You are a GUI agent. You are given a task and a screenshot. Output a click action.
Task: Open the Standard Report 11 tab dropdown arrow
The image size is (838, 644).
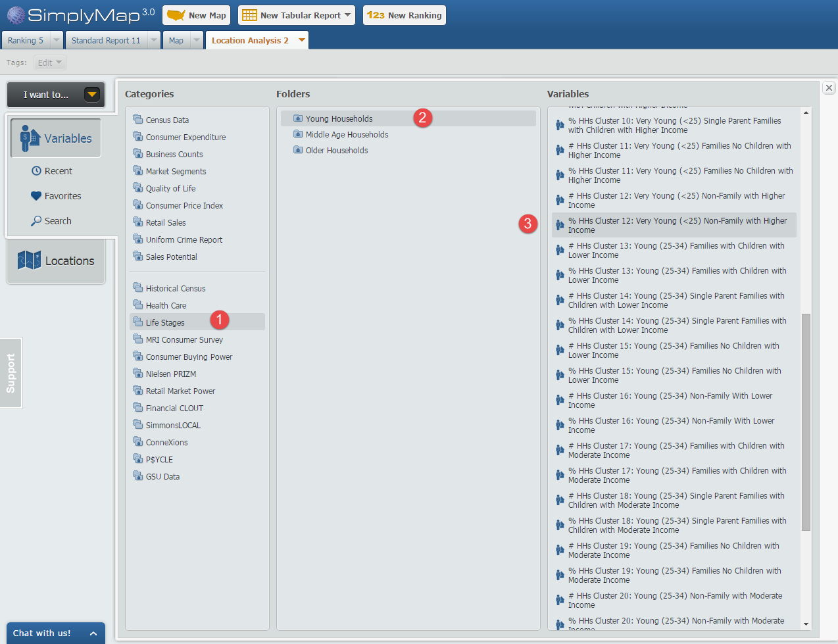coord(154,40)
